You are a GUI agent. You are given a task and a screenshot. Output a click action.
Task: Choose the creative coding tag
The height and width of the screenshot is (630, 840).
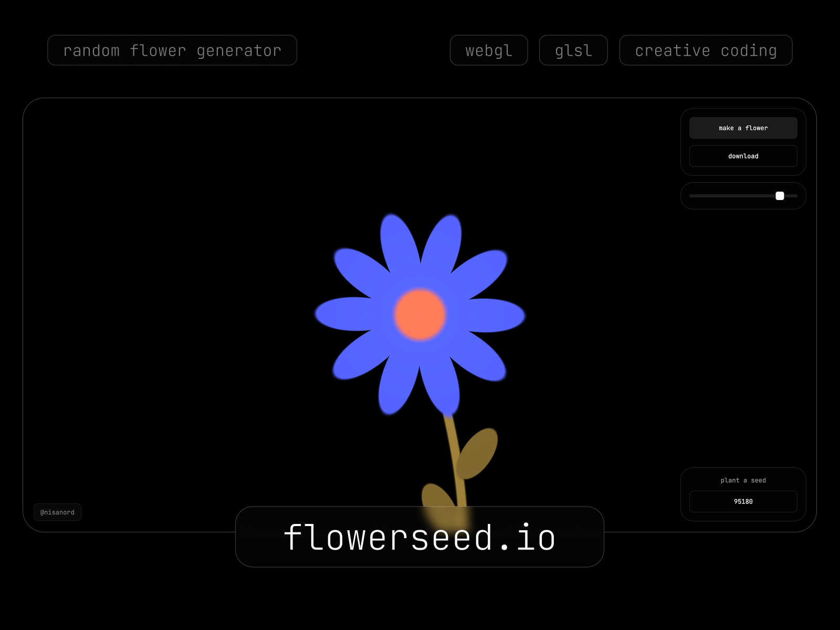tap(706, 50)
